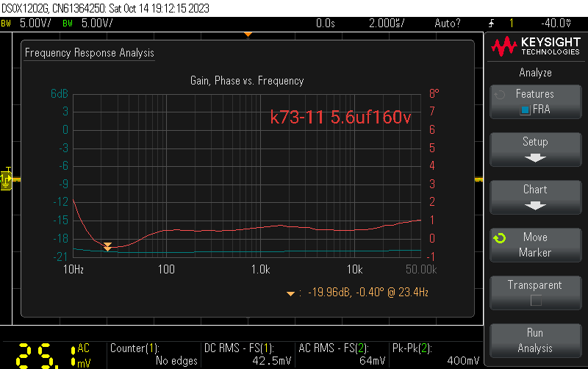Screen dimensions: 588x369
Task: Click the 400mV Pk-Pk value
Action: click(463, 361)
